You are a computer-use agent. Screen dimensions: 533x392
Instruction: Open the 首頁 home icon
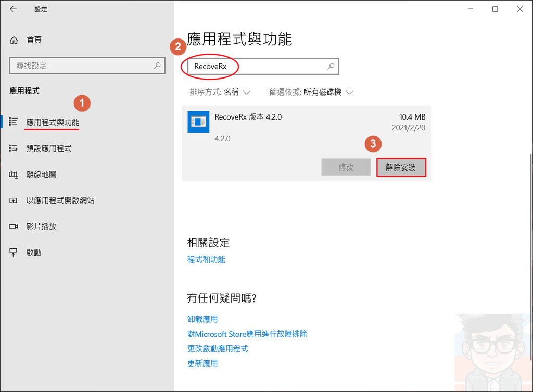(x=14, y=41)
